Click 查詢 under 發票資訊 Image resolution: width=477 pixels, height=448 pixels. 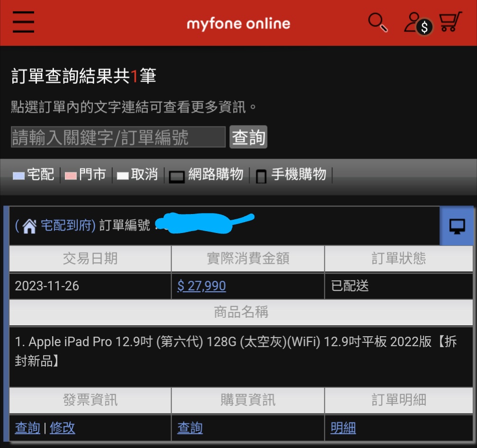click(x=27, y=428)
